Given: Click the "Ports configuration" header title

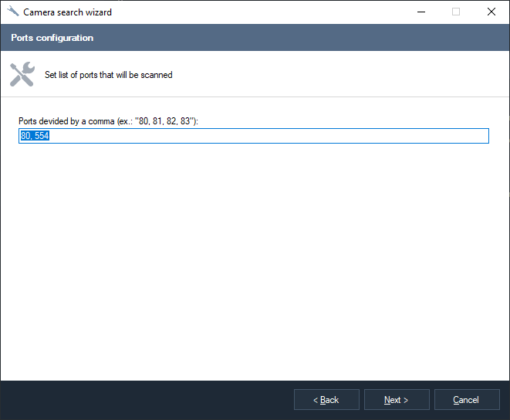Looking at the screenshot, I should pyautogui.click(x=52, y=38).
